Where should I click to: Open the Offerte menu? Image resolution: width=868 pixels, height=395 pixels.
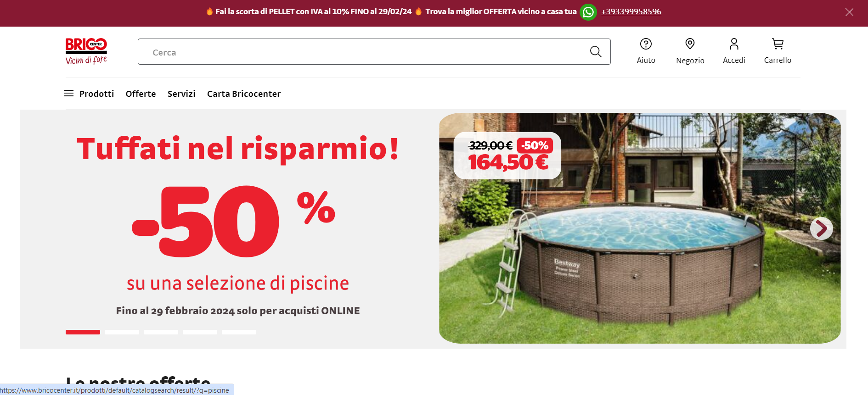tap(141, 94)
